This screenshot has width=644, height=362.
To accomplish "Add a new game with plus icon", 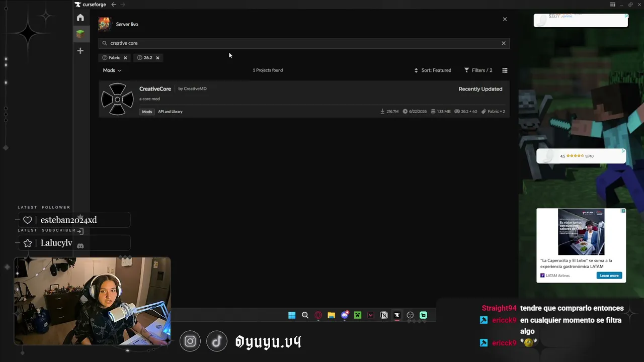I will coord(80,51).
